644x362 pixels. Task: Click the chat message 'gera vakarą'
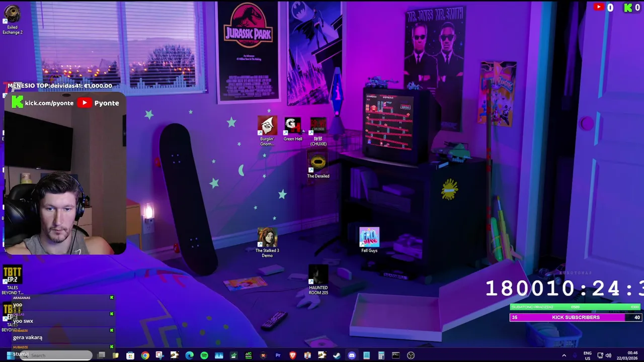(x=28, y=337)
